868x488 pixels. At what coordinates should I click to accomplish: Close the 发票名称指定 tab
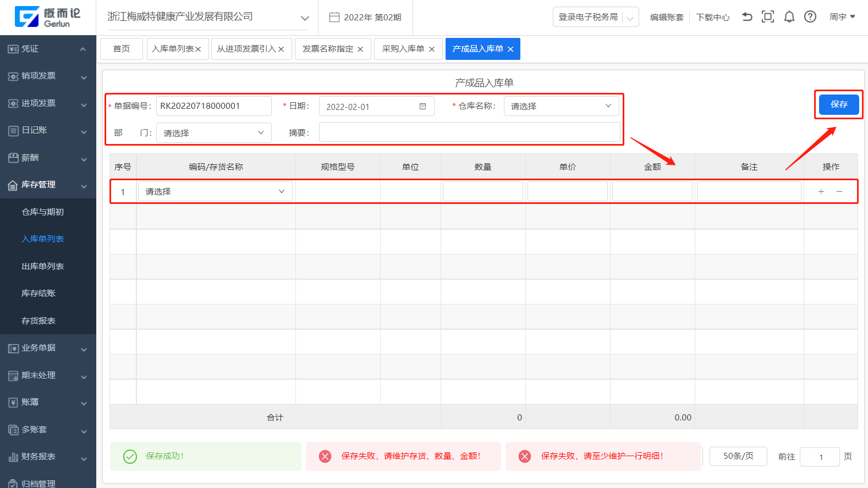[360, 49]
